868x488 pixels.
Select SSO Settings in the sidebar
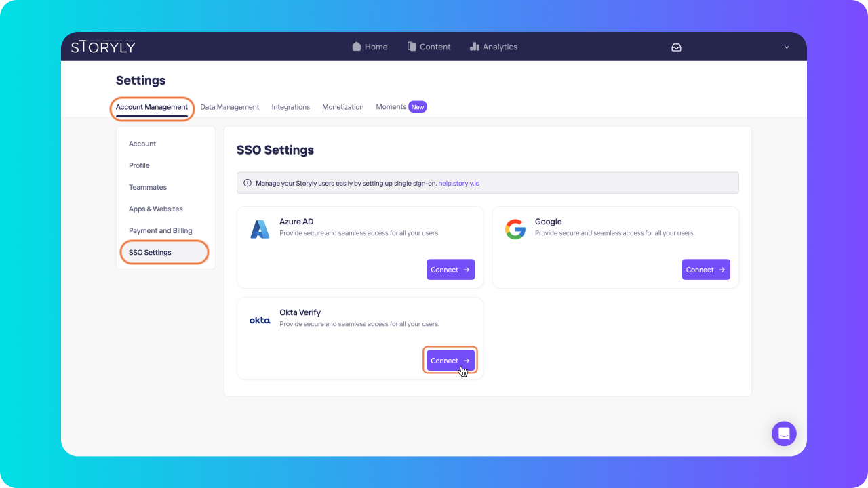tap(165, 252)
